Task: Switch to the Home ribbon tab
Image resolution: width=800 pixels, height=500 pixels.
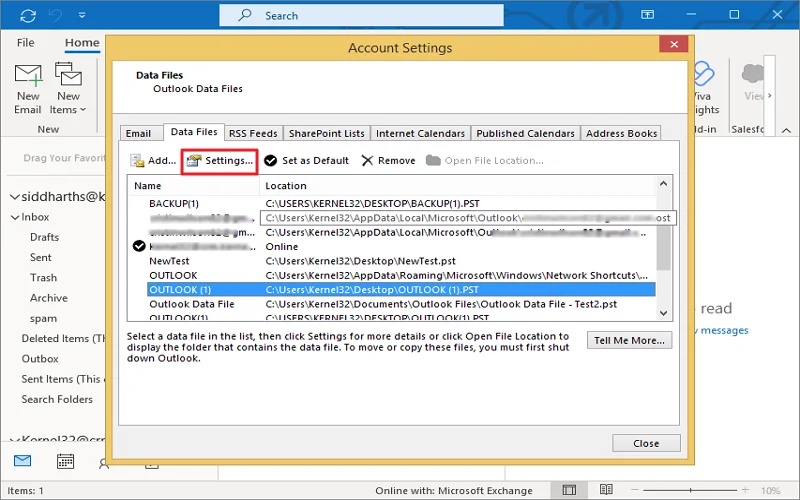Action: click(82, 42)
